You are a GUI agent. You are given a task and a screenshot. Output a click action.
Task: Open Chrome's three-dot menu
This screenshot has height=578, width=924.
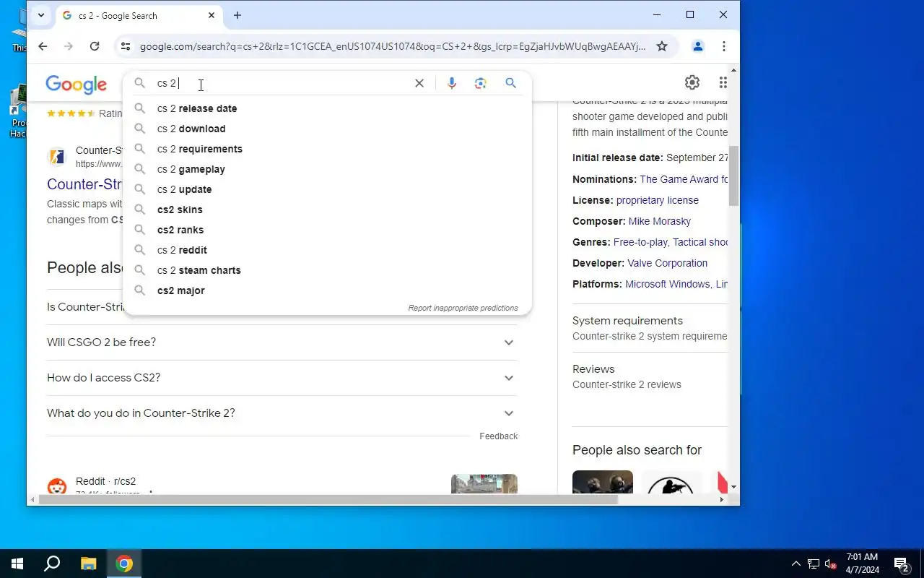[x=724, y=46]
